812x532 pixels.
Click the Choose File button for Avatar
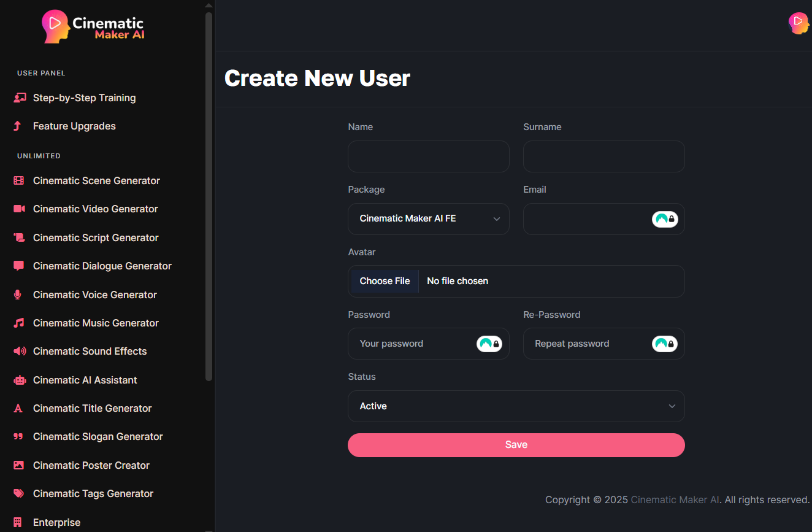click(x=385, y=281)
